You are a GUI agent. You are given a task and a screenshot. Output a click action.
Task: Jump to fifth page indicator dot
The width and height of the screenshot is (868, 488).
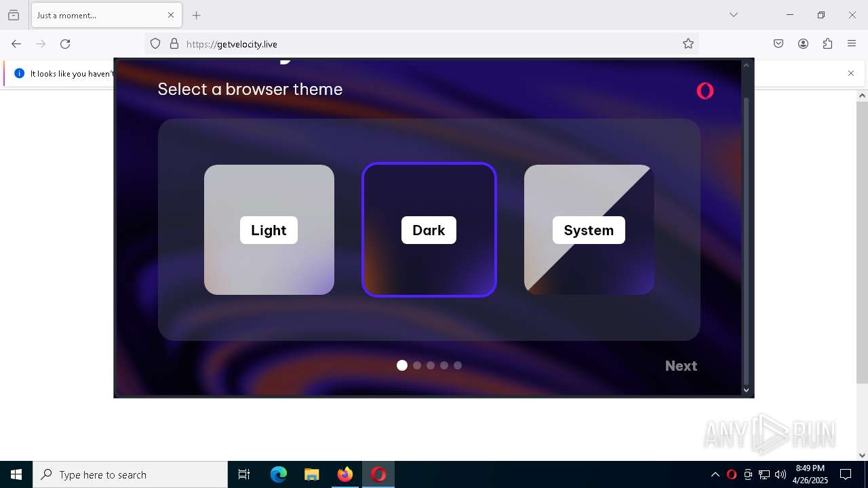[x=458, y=365]
